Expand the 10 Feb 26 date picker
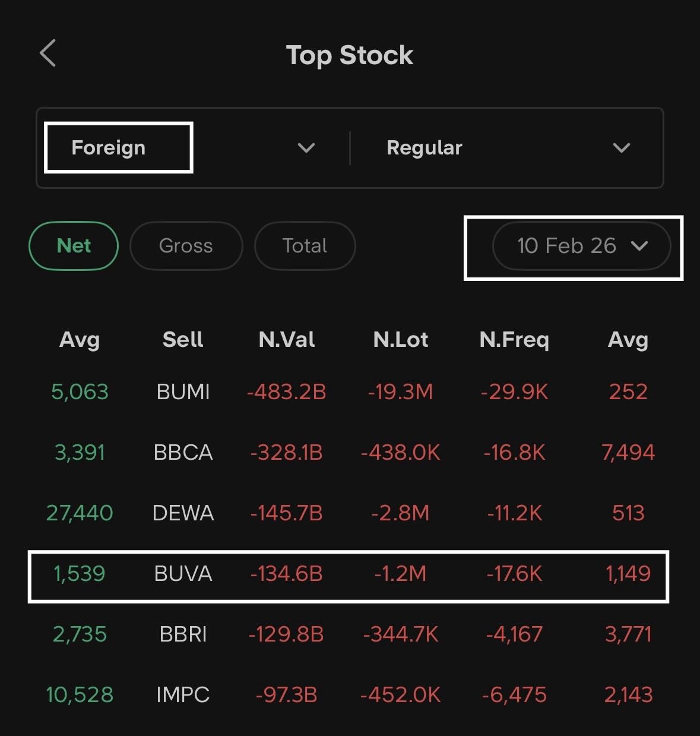This screenshot has height=736, width=700. (581, 246)
